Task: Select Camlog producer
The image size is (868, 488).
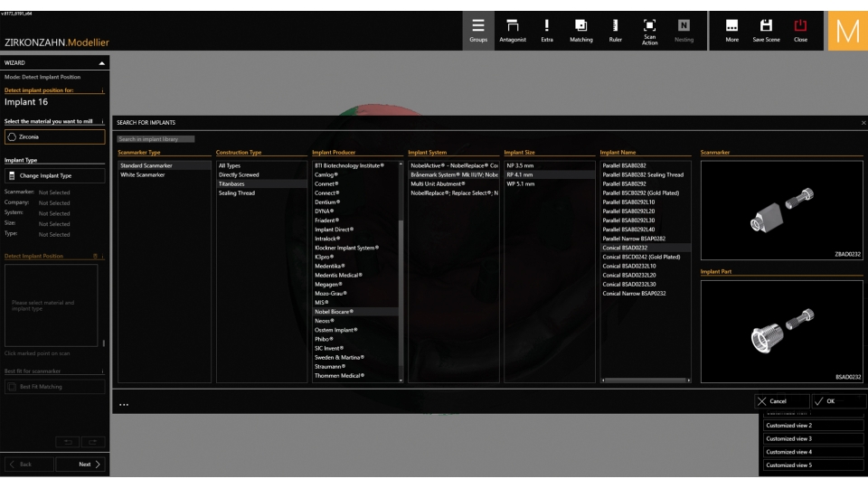Action: pos(355,174)
